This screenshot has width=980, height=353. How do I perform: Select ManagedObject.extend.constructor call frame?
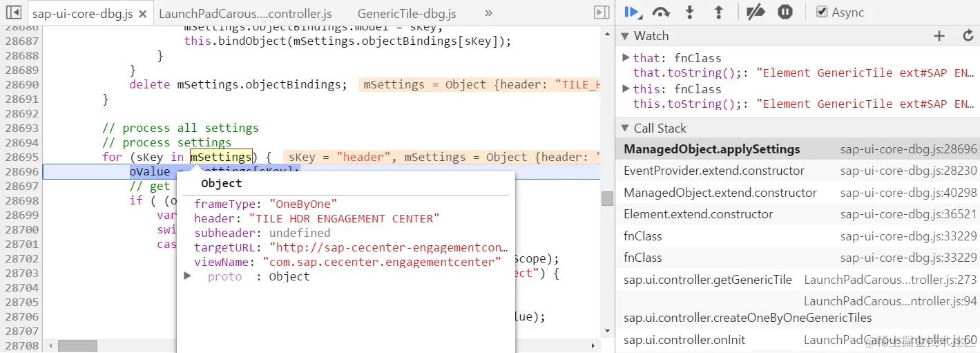pos(797,193)
